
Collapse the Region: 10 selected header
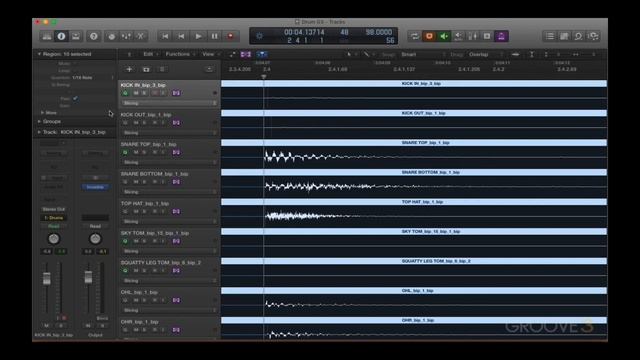click(x=40, y=54)
